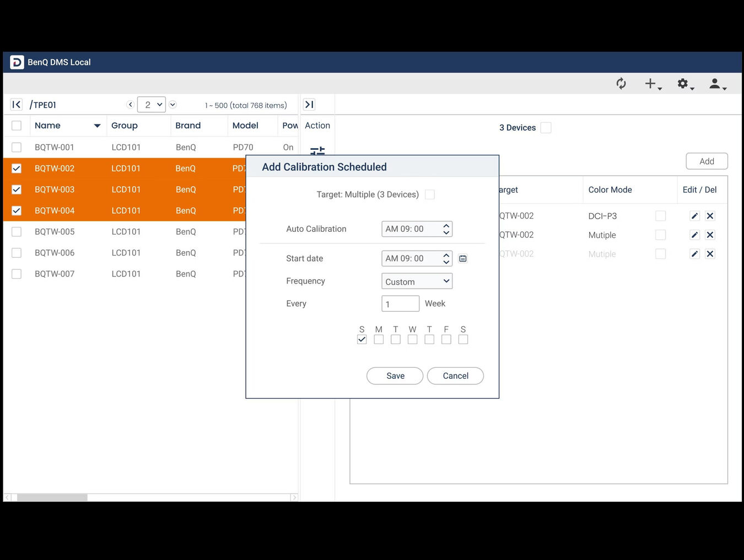Screen dimensions: 744x560
Task: Click the Group column header
Action: [x=125, y=126]
